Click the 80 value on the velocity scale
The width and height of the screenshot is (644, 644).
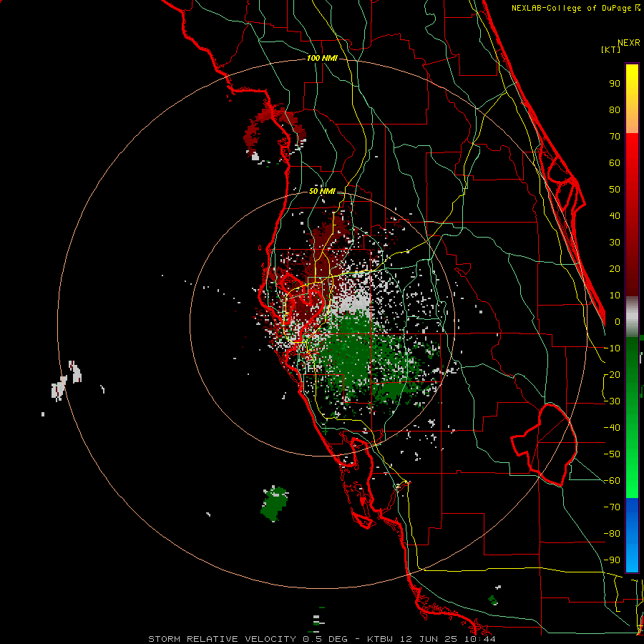[x=615, y=109]
